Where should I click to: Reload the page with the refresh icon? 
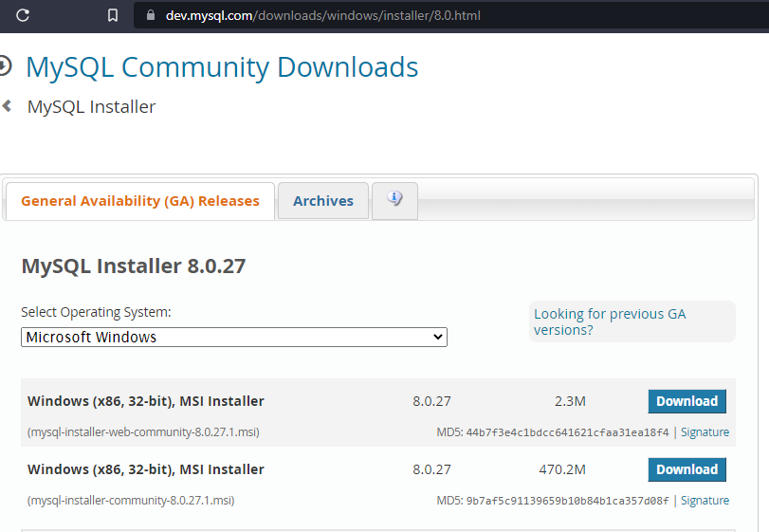23,15
